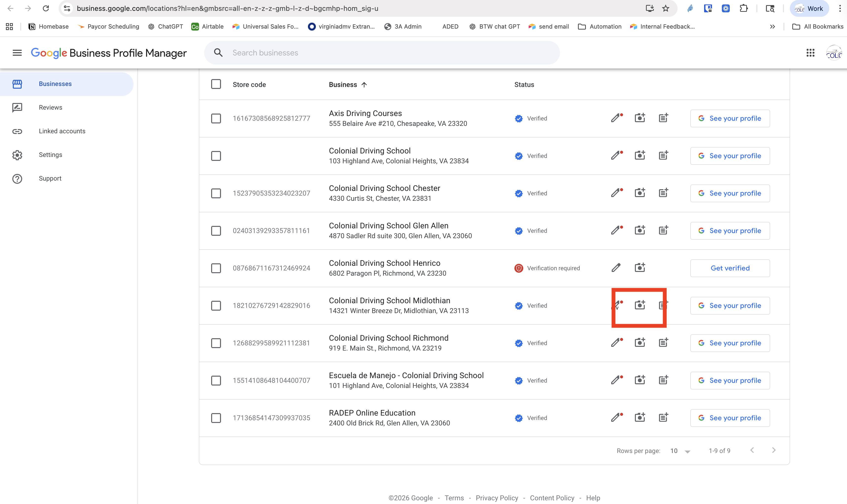The image size is (847, 504).
Task: Open the Airtable bookmark
Action: [207, 27]
